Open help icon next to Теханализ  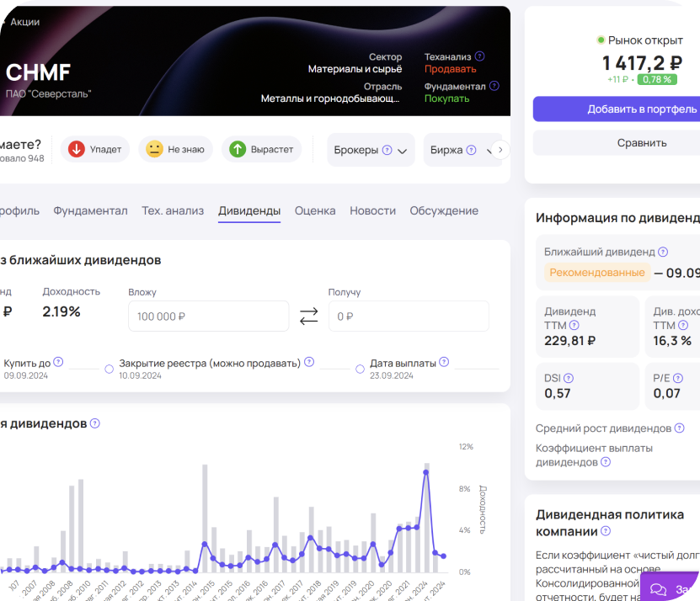point(479,56)
